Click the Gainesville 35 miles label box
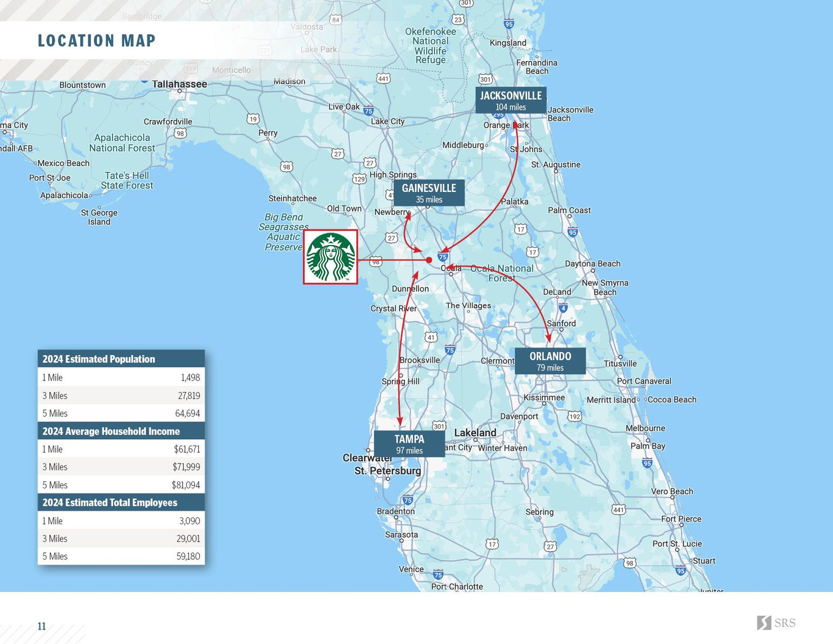833x644 pixels. click(x=429, y=193)
